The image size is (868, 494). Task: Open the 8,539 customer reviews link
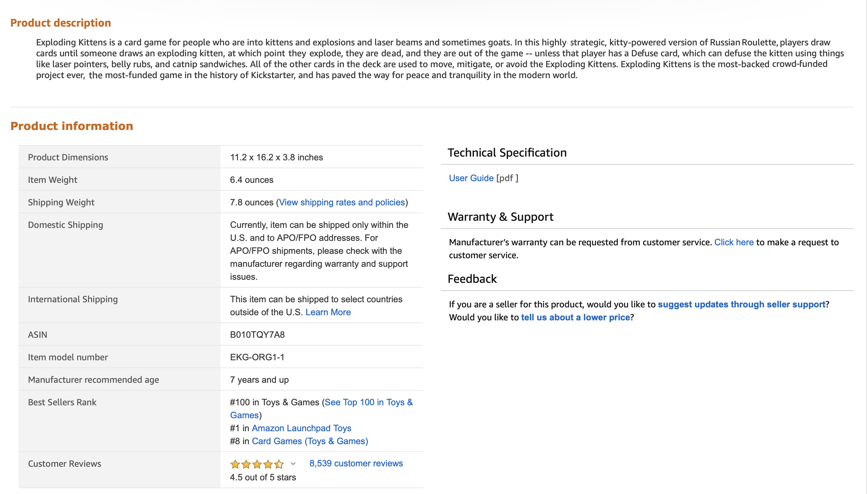pyautogui.click(x=356, y=463)
